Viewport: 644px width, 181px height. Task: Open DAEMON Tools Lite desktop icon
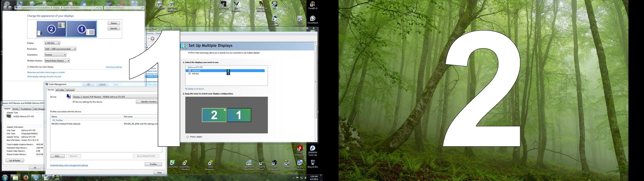coord(312,151)
